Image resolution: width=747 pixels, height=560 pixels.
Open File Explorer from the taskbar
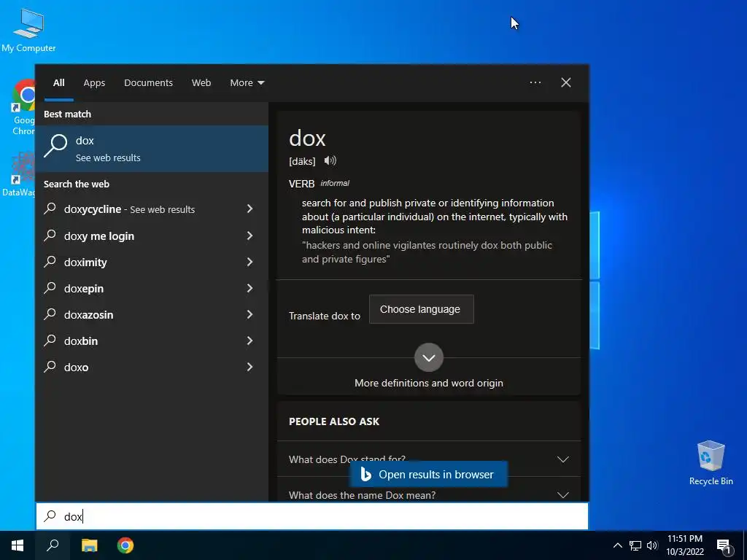point(89,545)
